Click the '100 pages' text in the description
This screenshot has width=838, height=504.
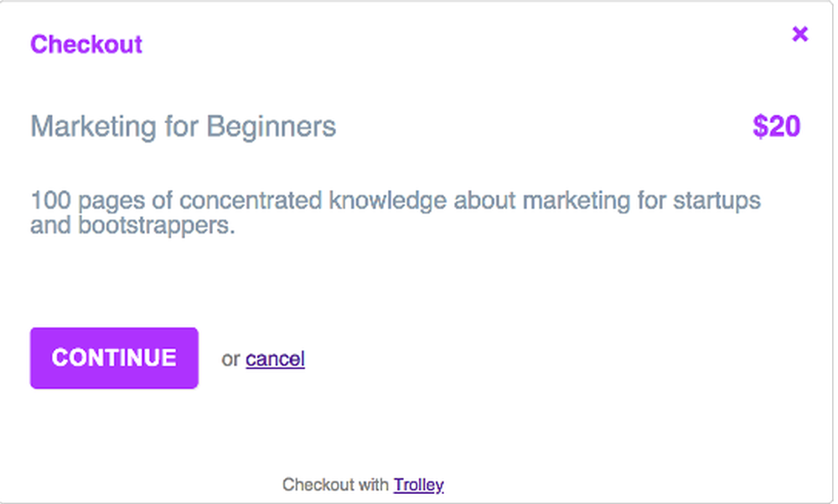[88, 201]
